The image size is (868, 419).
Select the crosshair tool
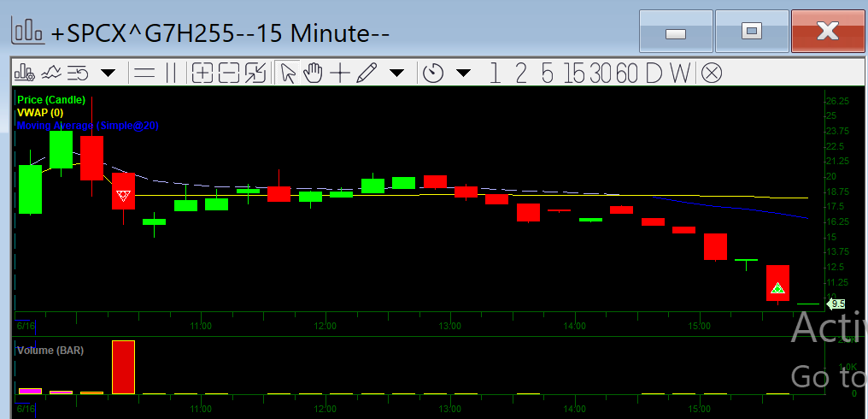(x=339, y=73)
